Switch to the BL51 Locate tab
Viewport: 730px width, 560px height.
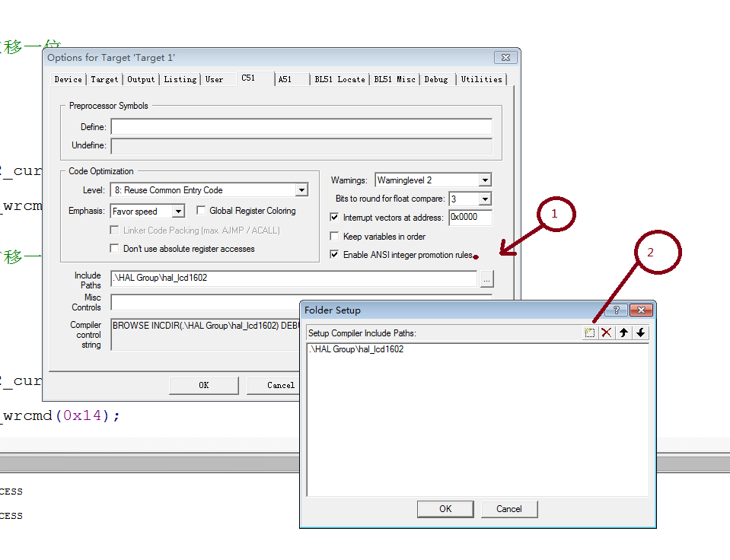tap(339, 79)
